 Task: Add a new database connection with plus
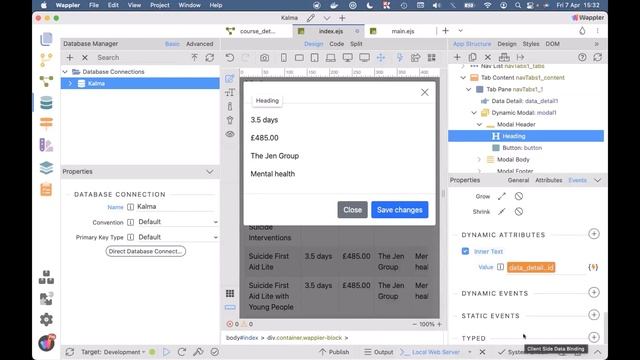tap(70, 58)
